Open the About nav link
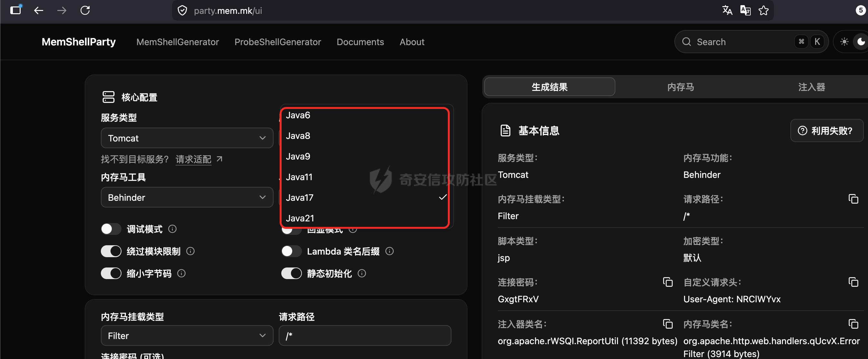The image size is (868, 359). [x=412, y=42]
